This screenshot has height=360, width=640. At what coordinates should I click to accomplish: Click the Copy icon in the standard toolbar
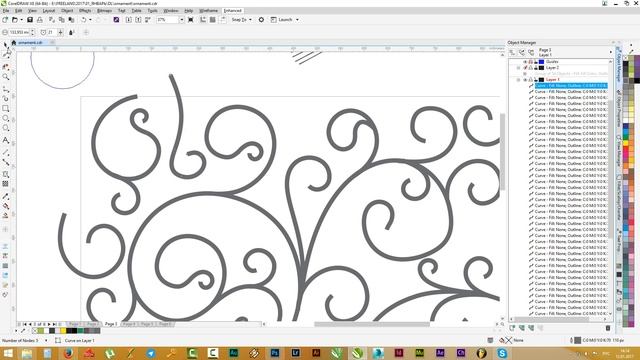tap(62, 20)
